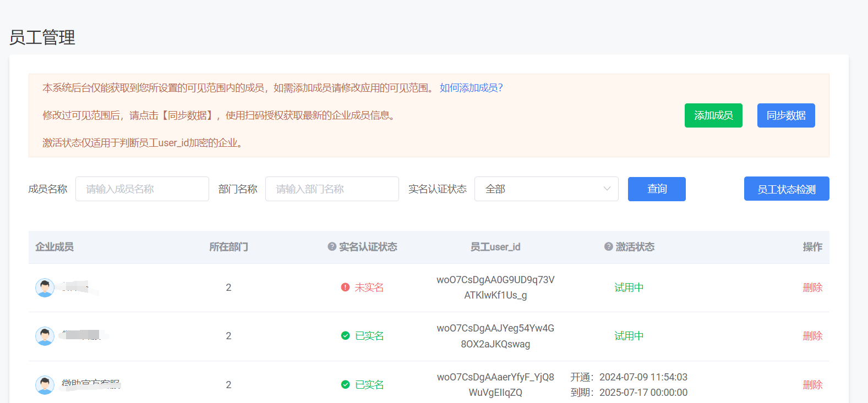Click user id woO7CsDgAAJYeg54Yw4G
The image size is (868, 403).
click(495, 336)
